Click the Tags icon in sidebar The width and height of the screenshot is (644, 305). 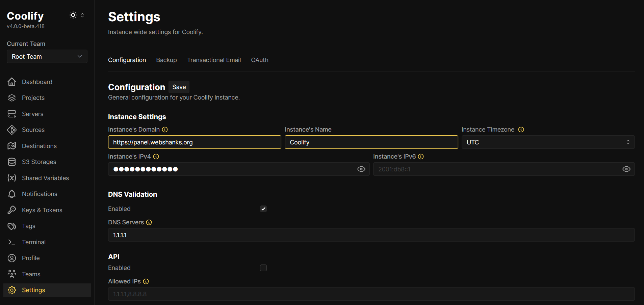pos(12,226)
